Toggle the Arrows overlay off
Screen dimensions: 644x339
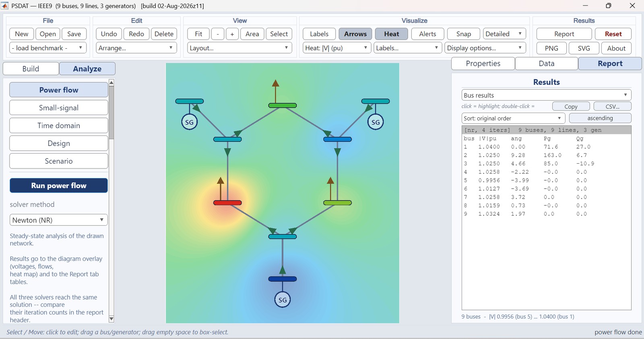coord(355,34)
